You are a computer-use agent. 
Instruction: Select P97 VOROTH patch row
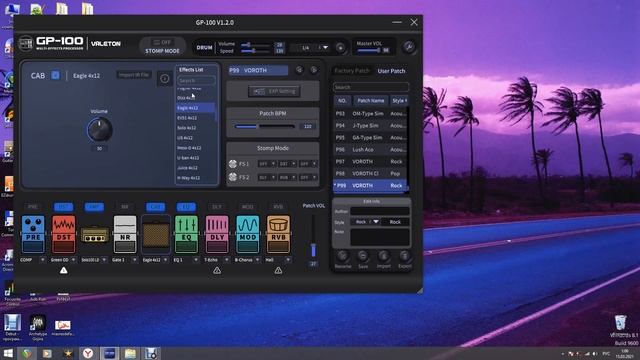370,162
